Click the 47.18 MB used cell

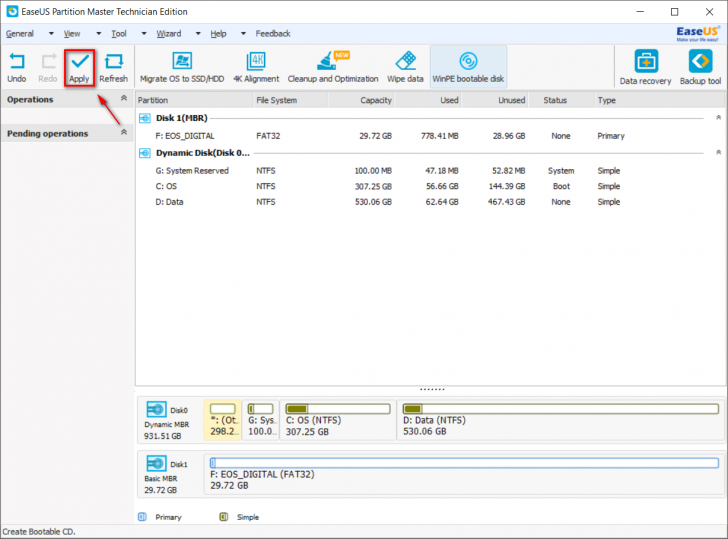pyautogui.click(x=442, y=171)
